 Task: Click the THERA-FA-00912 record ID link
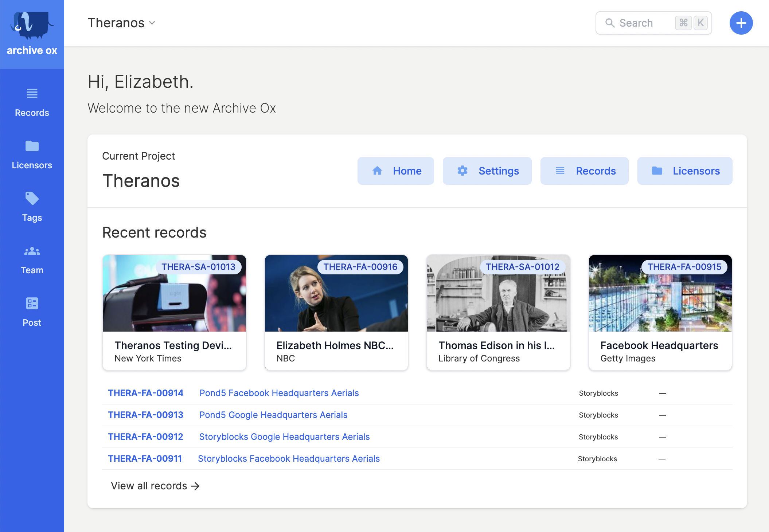point(145,437)
